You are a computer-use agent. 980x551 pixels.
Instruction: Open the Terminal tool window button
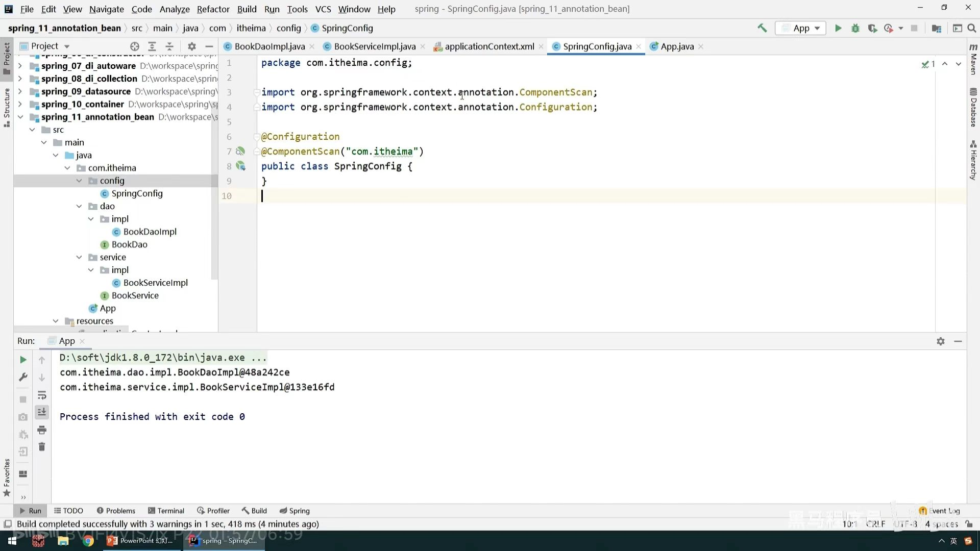tap(166, 511)
